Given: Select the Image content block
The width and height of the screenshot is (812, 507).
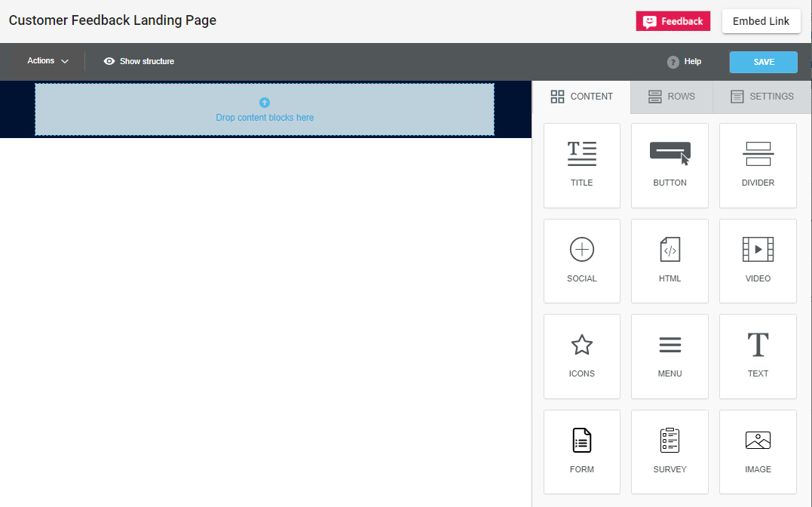Looking at the screenshot, I should (758, 451).
